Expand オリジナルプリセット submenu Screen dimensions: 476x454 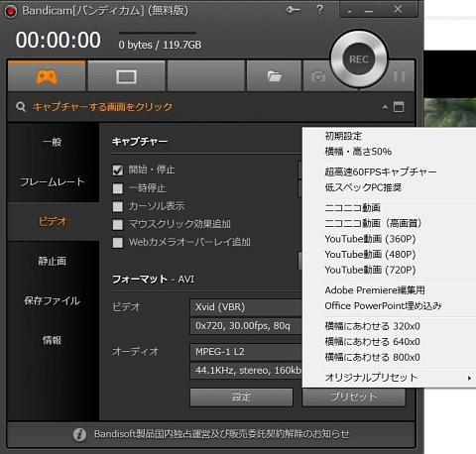pos(390,378)
